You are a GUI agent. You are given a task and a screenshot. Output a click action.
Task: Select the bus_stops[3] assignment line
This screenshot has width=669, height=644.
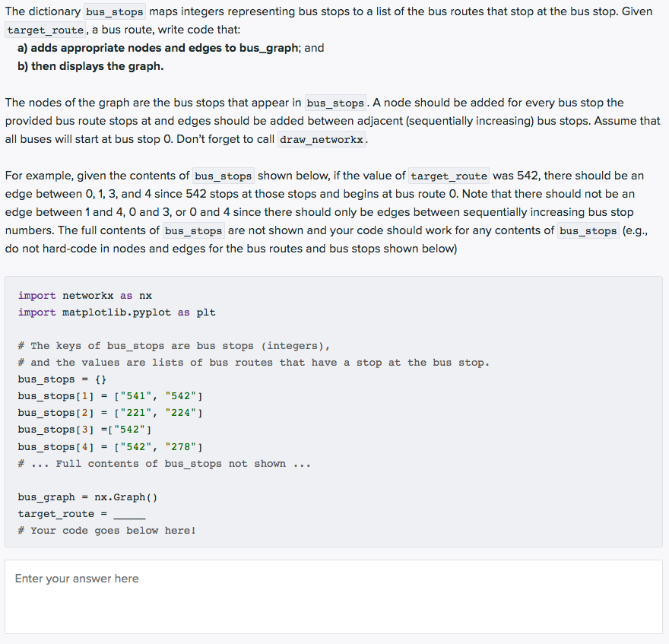84,430
